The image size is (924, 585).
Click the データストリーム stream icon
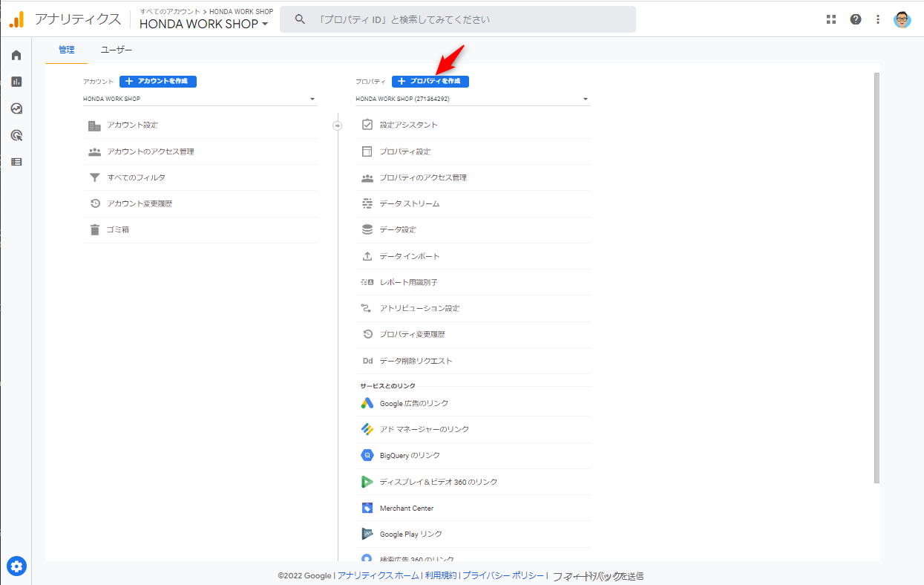coord(367,203)
